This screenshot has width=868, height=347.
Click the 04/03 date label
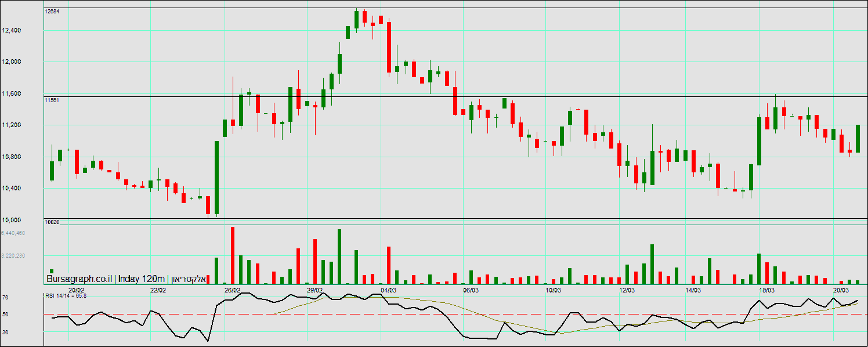click(389, 290)
